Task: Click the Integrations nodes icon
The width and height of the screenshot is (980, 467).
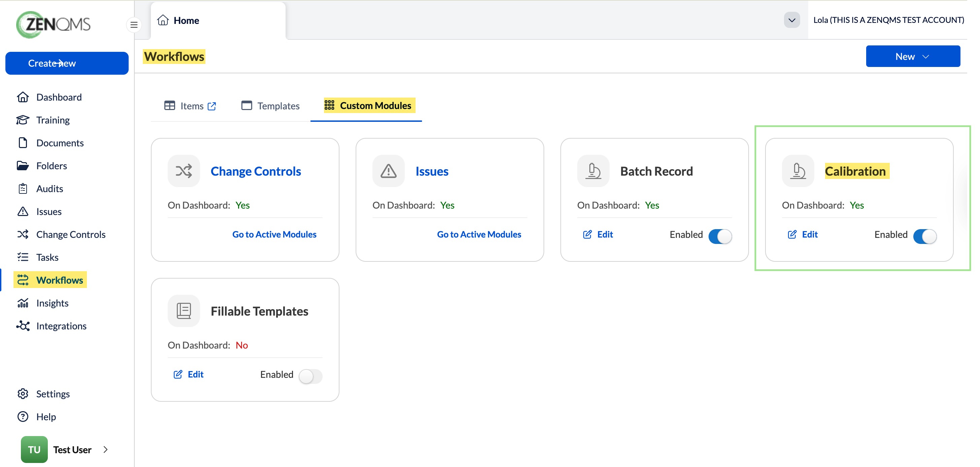Action: coord(23,326)
